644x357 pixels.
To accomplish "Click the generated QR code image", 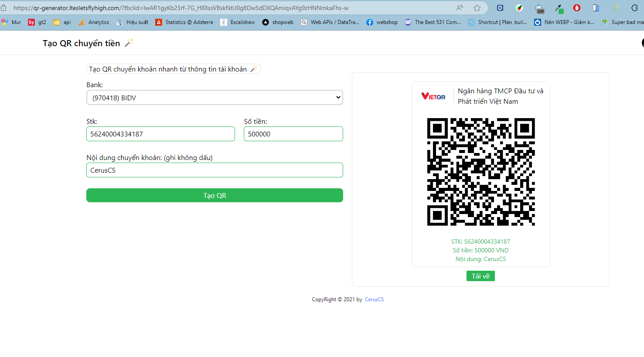I will 481,172.
